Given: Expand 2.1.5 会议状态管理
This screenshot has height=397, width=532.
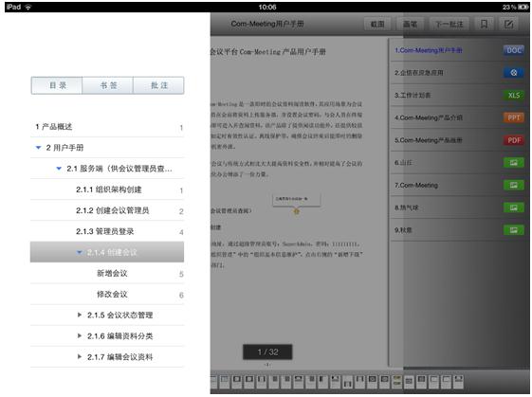Looking at the screenshot, I should pos(79,315).
